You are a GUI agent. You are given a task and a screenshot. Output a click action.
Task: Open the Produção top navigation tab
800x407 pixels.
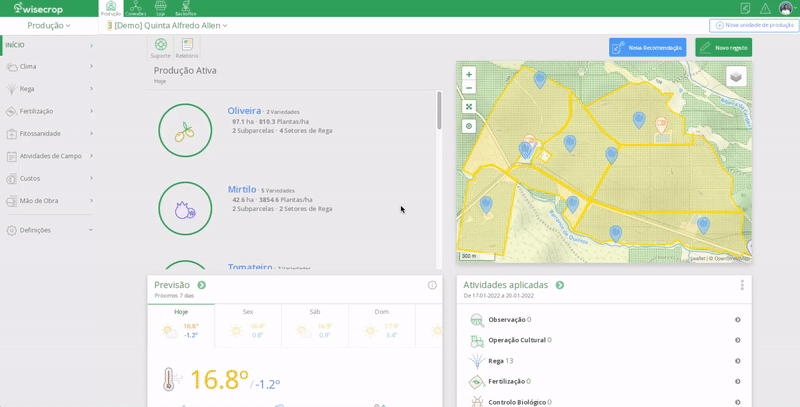pos(111,8)
